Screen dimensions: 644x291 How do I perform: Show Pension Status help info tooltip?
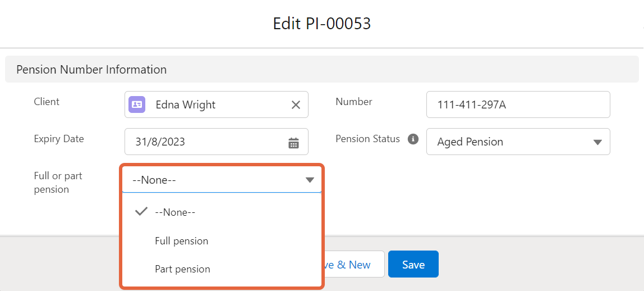tap(413, 139)
